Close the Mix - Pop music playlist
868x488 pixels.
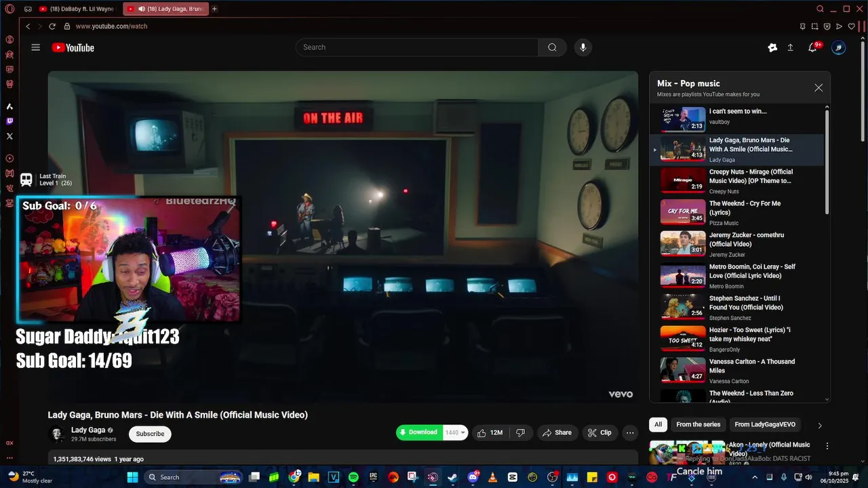(x=818, y=88)
